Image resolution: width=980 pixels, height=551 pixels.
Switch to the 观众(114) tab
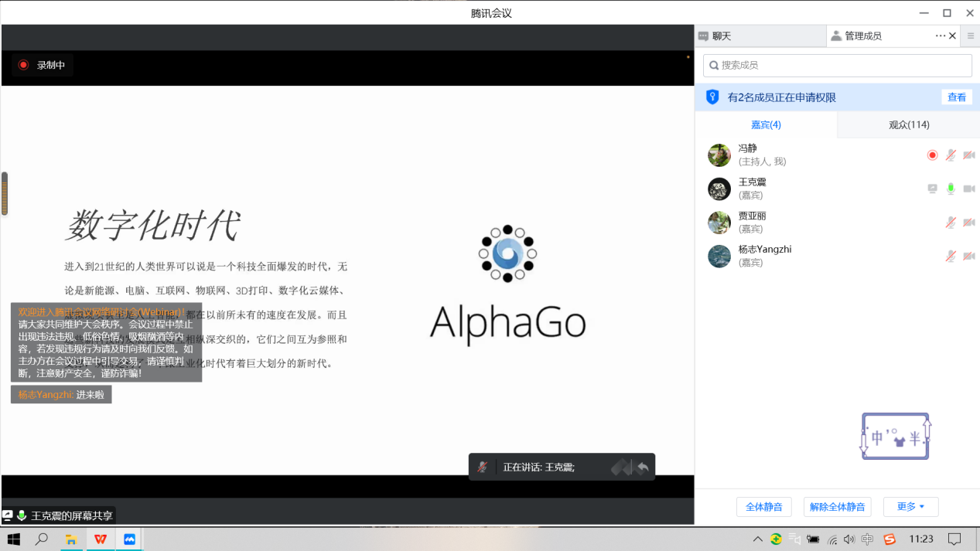[908, 124]
